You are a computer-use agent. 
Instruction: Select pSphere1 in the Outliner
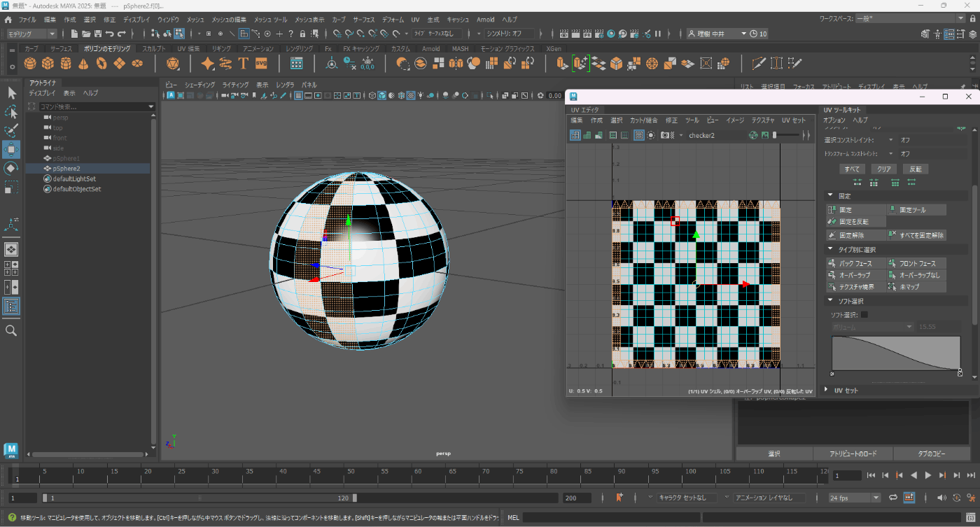pyautogui.click(x=66, y=158)
